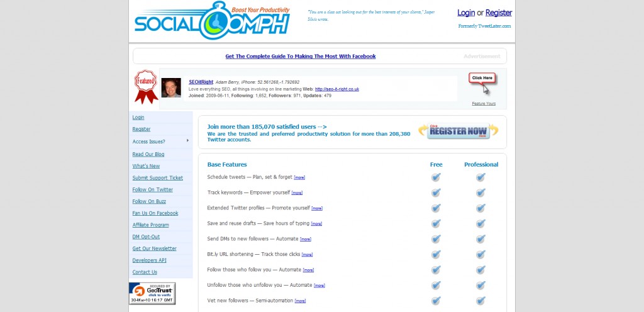The width and height of the screenshot is (644, 312).
Task: Click the Feature Yours link
Action: click(x=484, y=103)
